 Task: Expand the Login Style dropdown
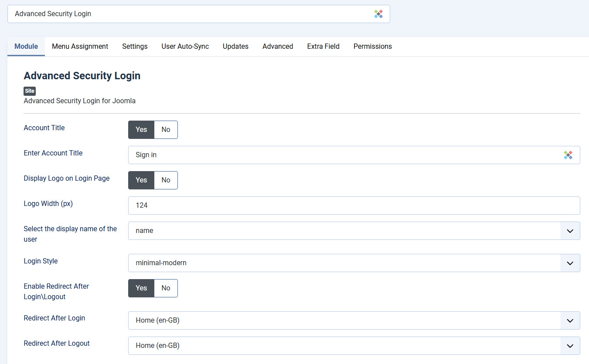pyautogui.click(x=354, y=263)
